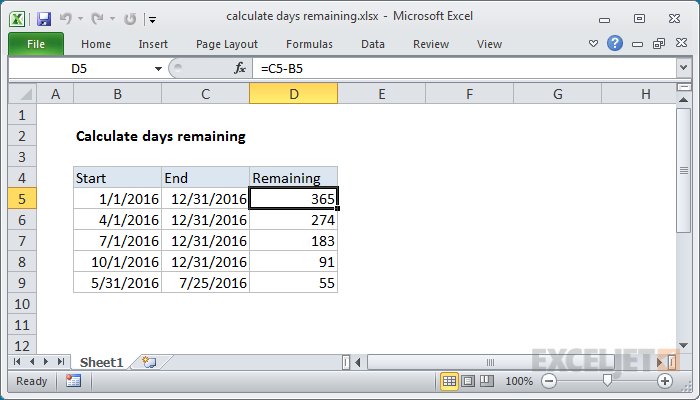Minimize the ribbon using the caret icon
Viewport: 700px width, 400px height.
(x=595, y=44)
